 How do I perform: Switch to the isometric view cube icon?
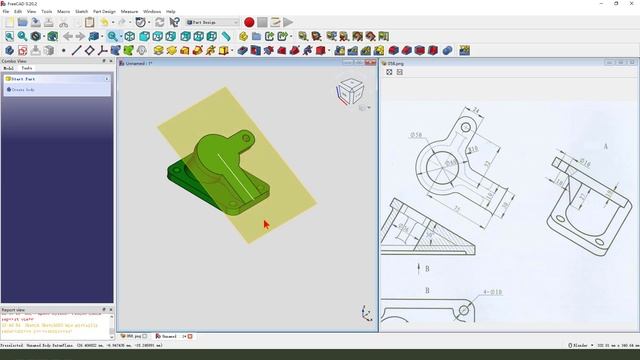(x=130, y=36)
